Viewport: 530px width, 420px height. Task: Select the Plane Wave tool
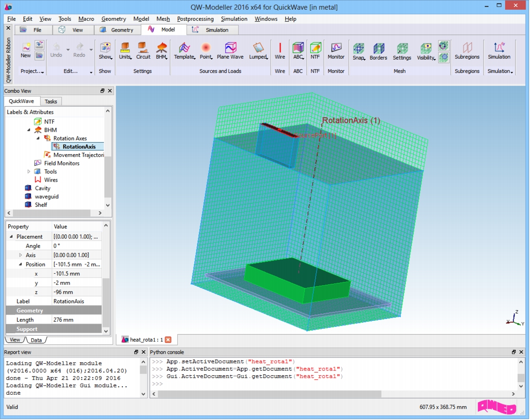pyautogui.click(x=230, y=51)
